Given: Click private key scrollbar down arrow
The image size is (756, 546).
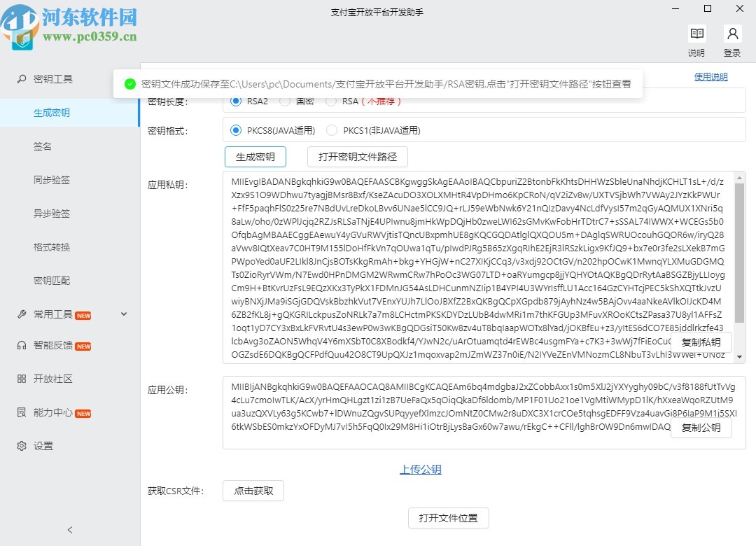Looking at the screenshot, I should pos(740,358).
